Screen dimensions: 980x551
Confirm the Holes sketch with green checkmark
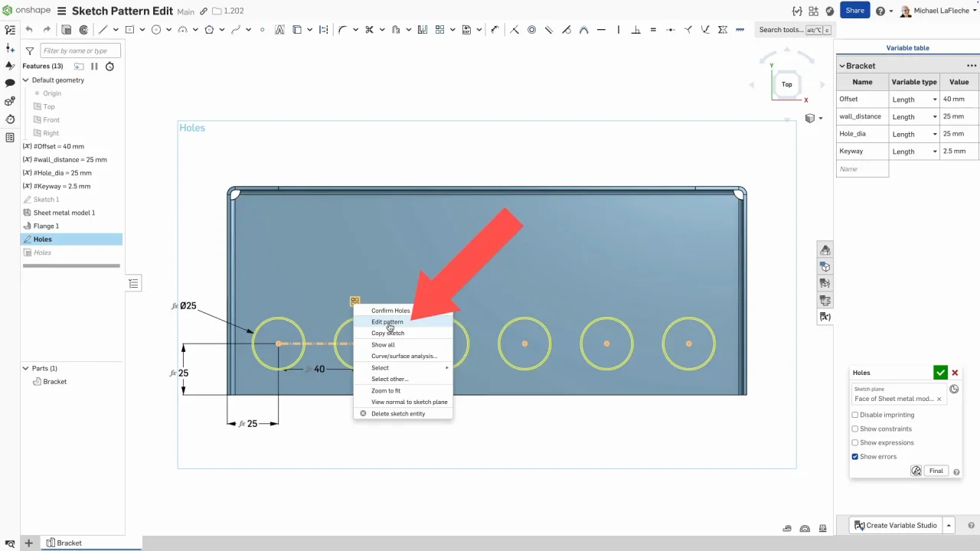click(x=940, y=373)
